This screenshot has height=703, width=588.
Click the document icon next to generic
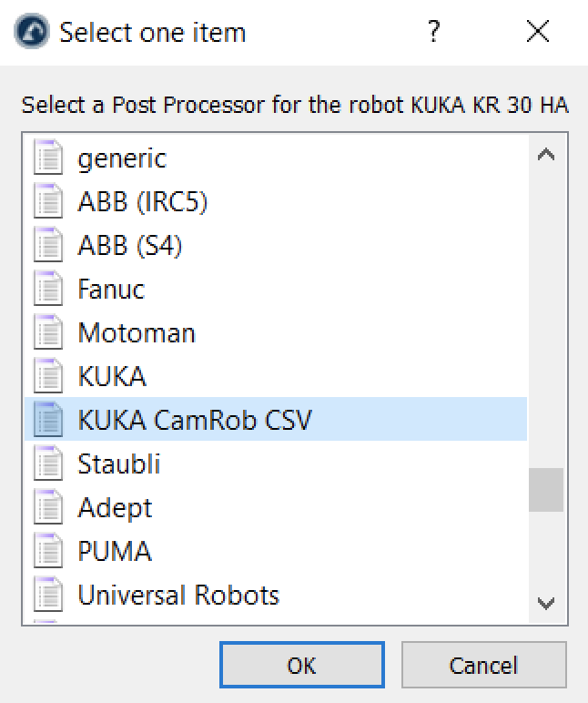point(47,158)
